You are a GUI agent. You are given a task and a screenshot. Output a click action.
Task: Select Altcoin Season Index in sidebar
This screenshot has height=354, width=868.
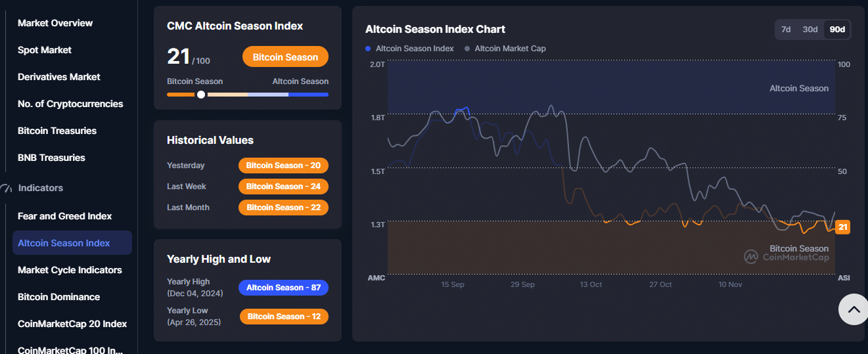click(64, 243)
